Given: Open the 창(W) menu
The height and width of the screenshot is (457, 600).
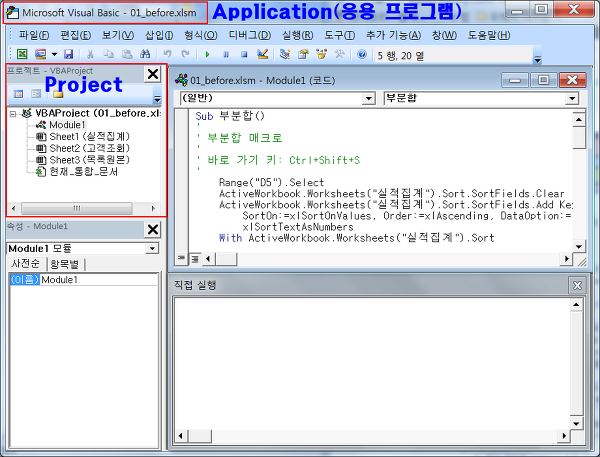Looking at the screenshot, I should click(x=444, y=35).
